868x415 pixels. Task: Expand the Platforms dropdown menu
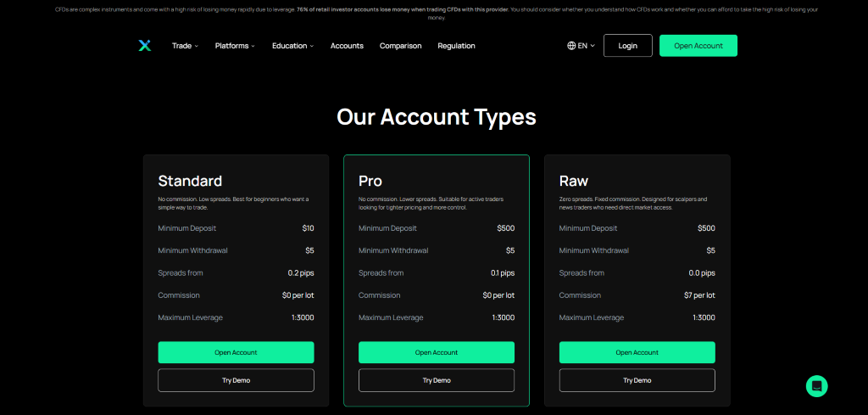pyautogui.click(x=235, y=46)
